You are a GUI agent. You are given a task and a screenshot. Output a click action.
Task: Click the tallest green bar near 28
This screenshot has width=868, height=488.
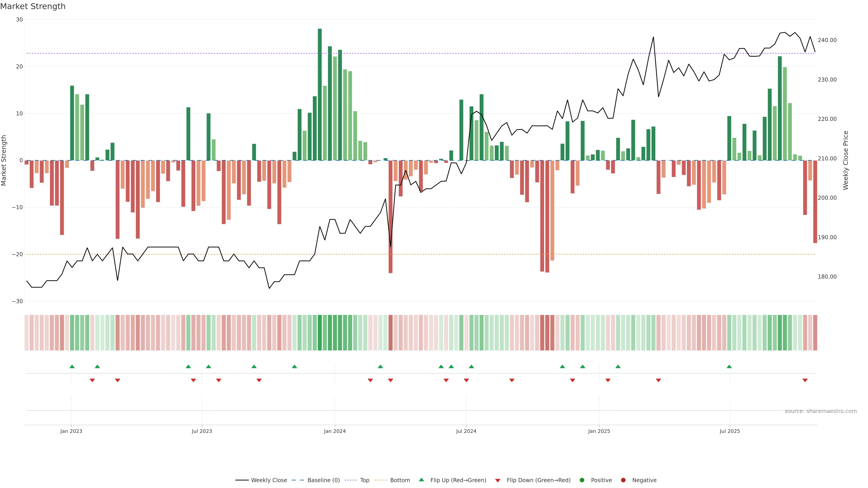click(x=319, y=94)
